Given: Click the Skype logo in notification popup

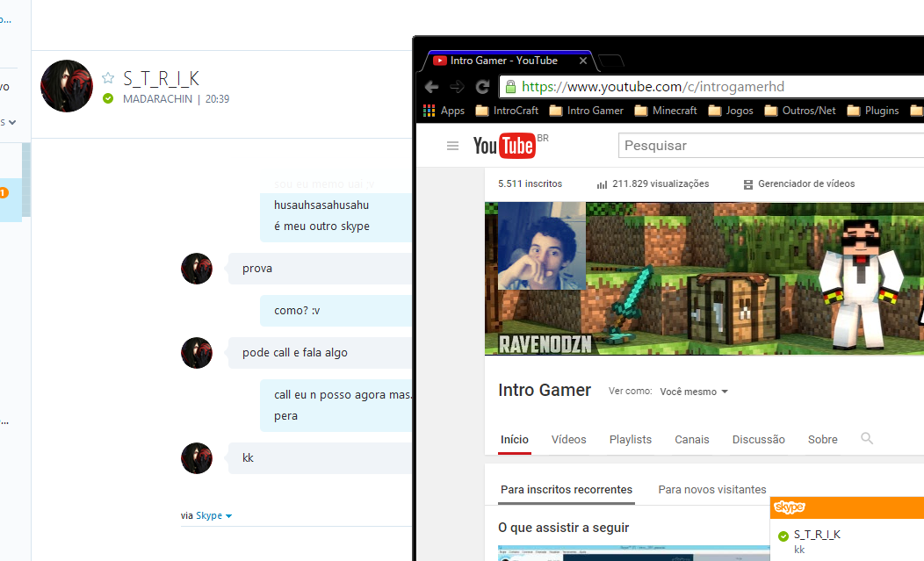Looking at the screenshot, I should 790,507.
